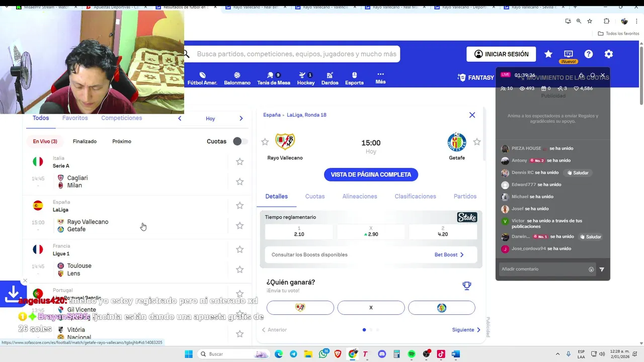This screenshot has height=362, width=644.
Task: Click the browser zoom magnifier icon
Action: pyautogui.click(x=579, y=21)
